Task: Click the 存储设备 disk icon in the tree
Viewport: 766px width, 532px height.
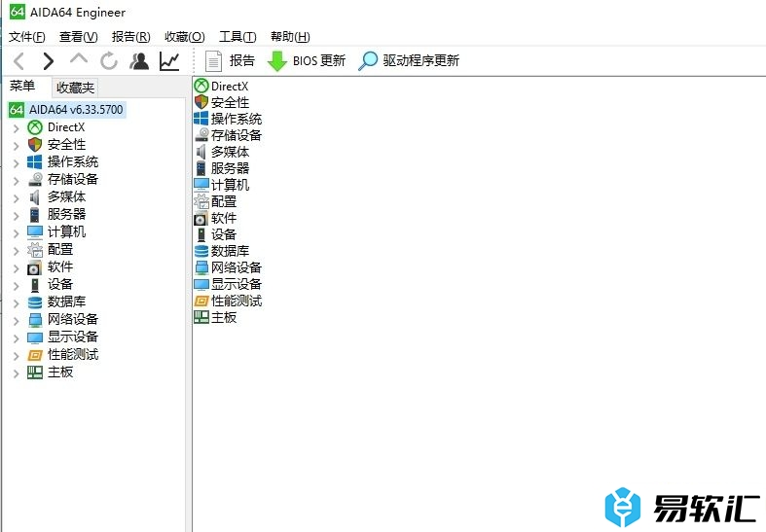Action: (35, 180)
